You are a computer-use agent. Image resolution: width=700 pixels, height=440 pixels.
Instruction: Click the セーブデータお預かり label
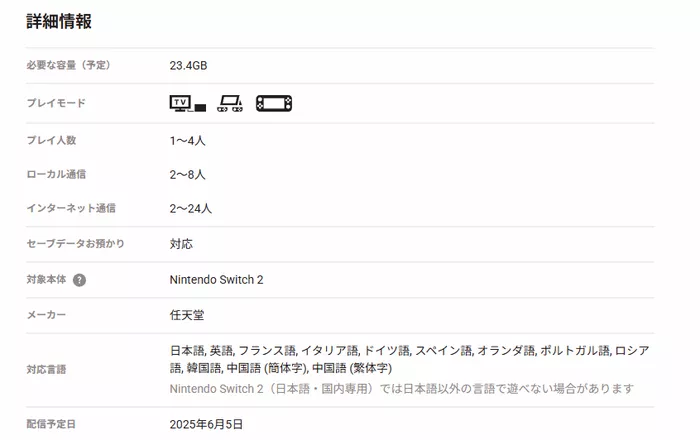pyautogui.click(x=75, y=244)
